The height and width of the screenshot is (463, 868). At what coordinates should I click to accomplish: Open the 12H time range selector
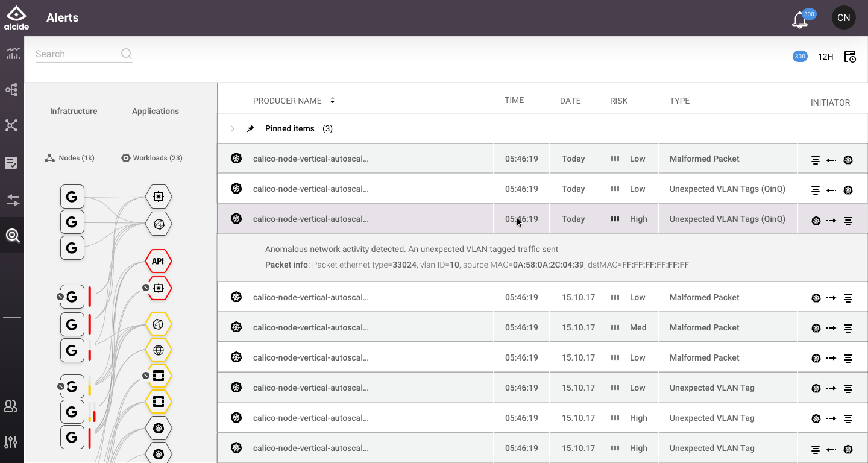coord(825,57)
